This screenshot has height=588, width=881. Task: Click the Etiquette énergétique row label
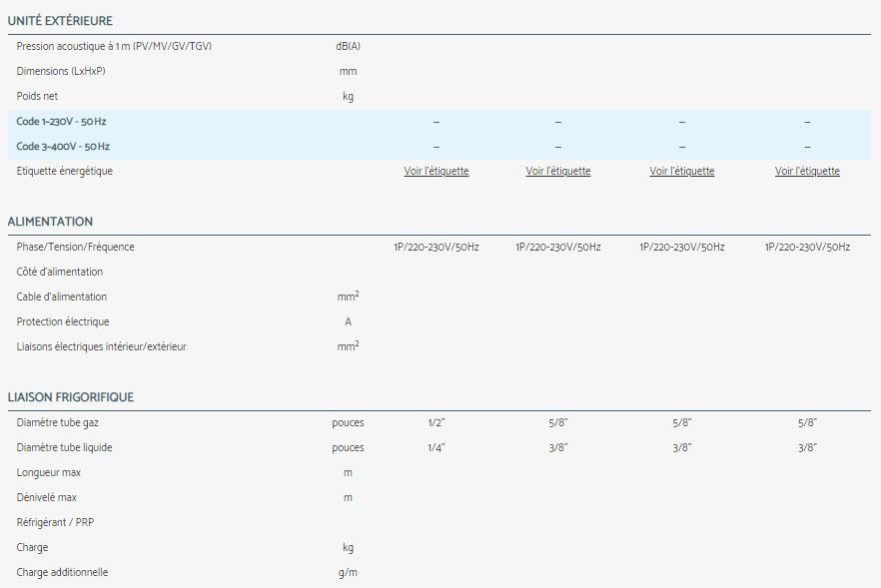tap(64, 171)
